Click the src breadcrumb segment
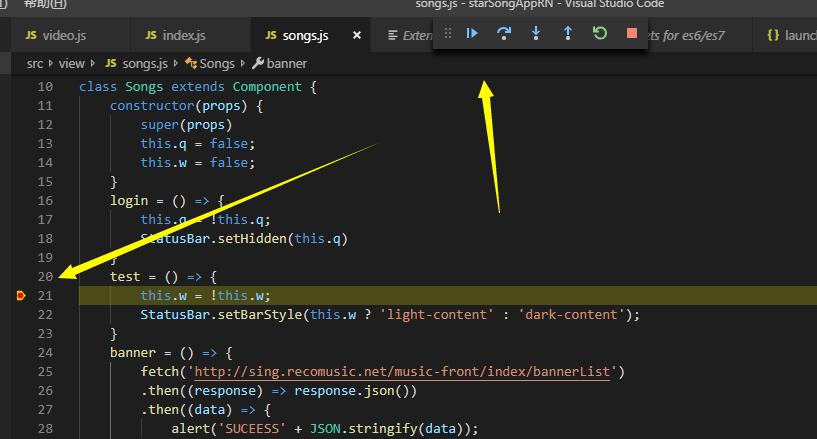This screenshot has height=439, width=817. [35, 64]
